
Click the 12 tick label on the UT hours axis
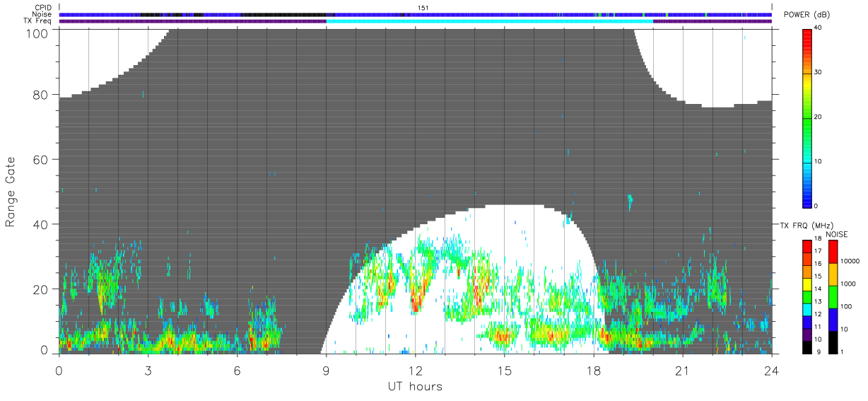point(416,370)
